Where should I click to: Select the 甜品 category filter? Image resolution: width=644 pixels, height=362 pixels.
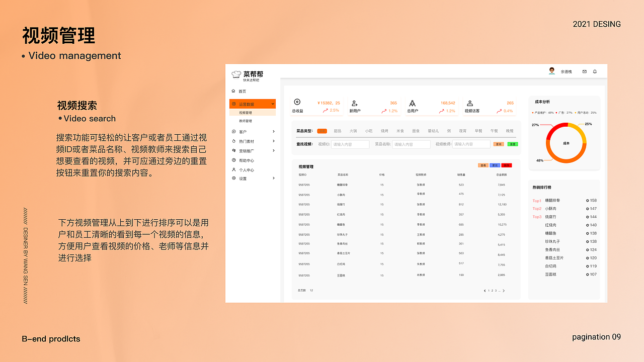coord(337,131)
